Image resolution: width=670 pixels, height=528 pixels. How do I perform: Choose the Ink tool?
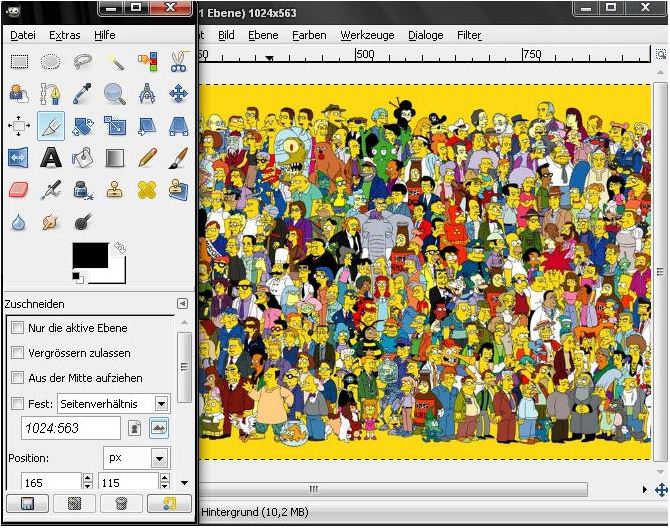(83, 190)
